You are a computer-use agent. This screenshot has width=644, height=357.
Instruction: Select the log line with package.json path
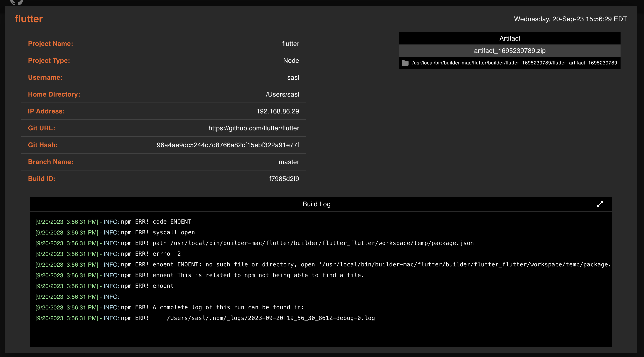pyautogui.click(x=255, y=243)
